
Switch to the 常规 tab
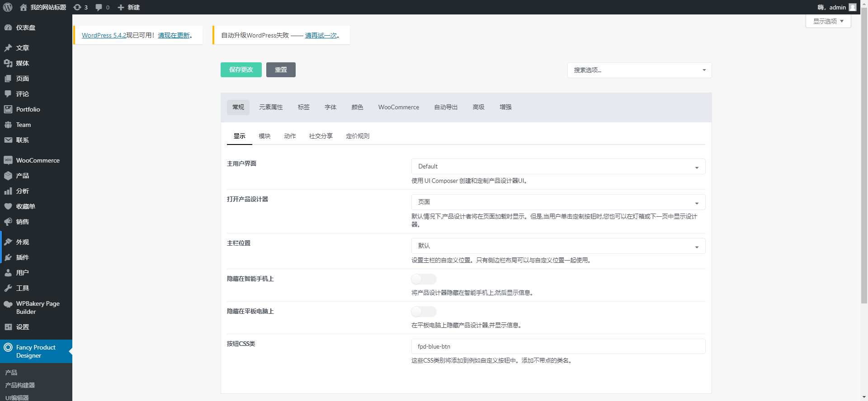238,107
